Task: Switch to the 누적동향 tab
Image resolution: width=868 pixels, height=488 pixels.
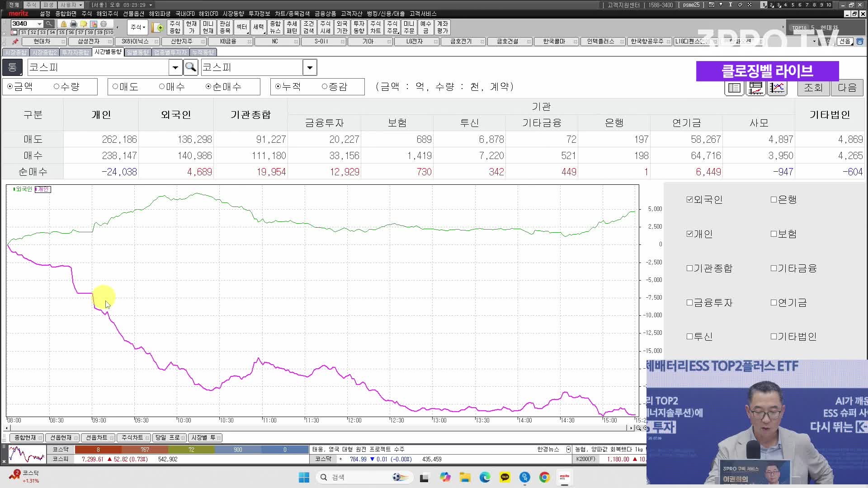Action: tap(203, 52)
